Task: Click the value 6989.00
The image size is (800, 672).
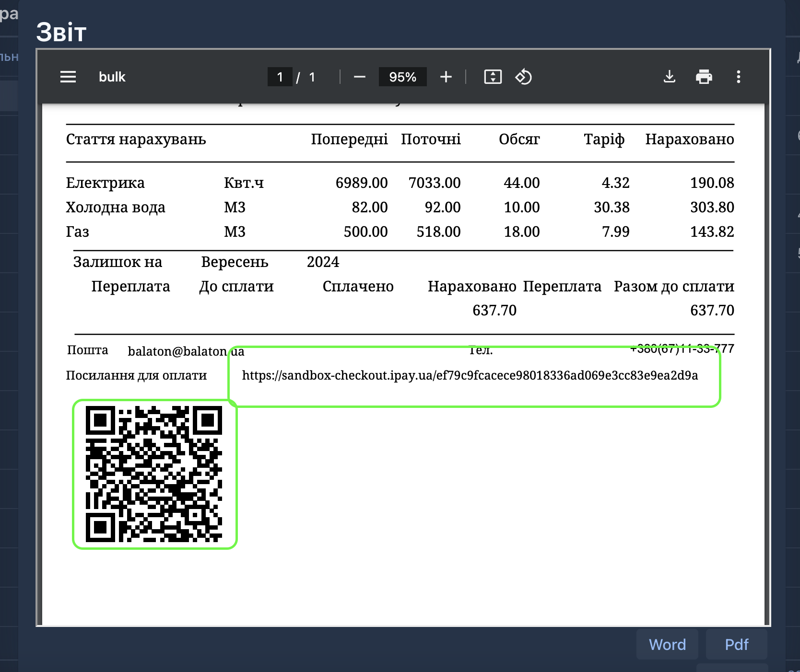Action: coord(362,183)
